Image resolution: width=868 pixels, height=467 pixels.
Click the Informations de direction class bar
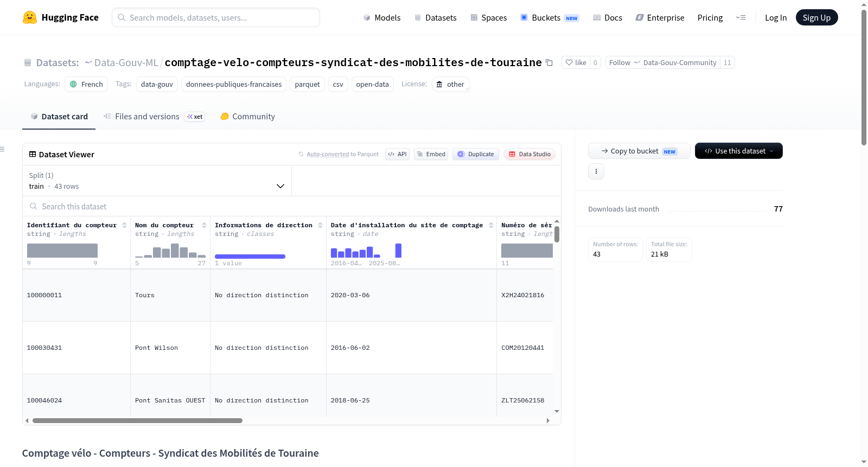(250, 257)
